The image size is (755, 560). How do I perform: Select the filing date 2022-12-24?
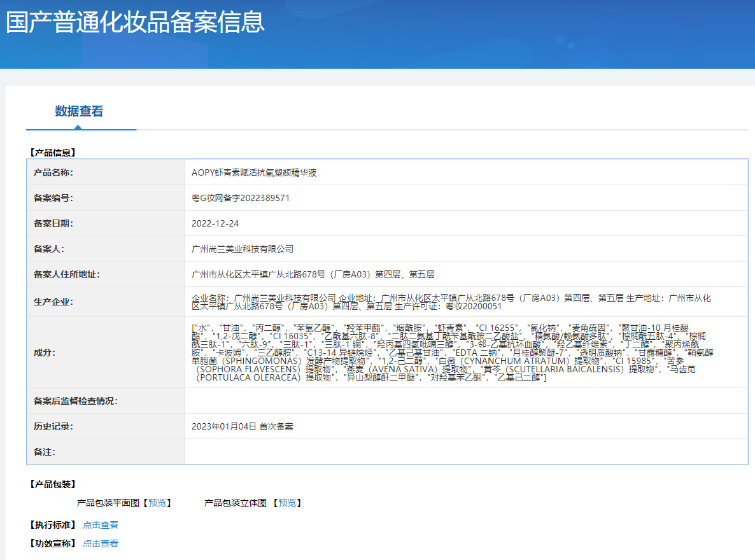click(x=215, y=223)
